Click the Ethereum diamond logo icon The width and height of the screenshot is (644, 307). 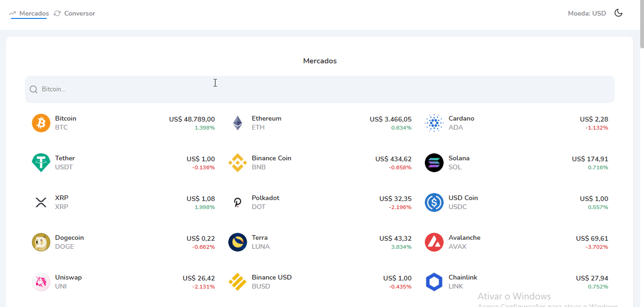point(238,123)
